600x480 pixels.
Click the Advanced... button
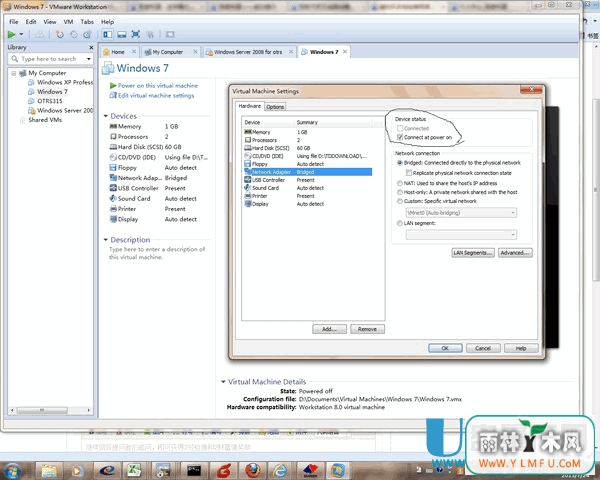pos(515,253)
